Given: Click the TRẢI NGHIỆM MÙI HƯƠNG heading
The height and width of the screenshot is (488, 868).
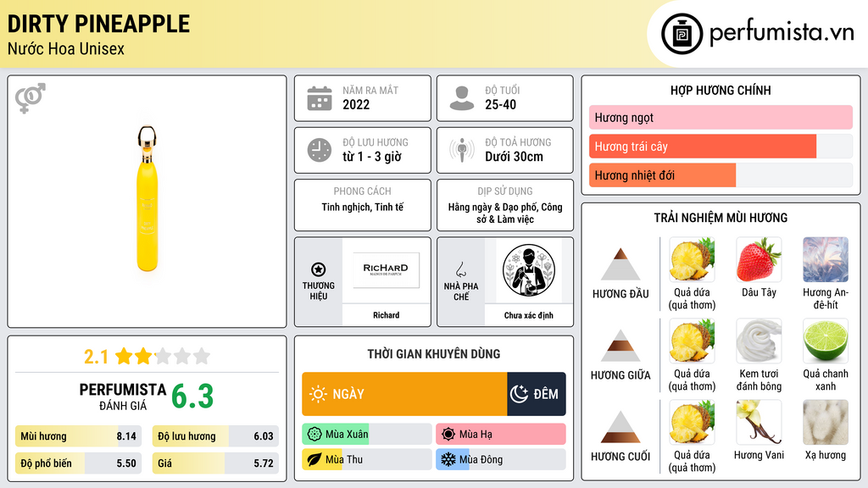Looking at the screenshot, I should (721, 218).
